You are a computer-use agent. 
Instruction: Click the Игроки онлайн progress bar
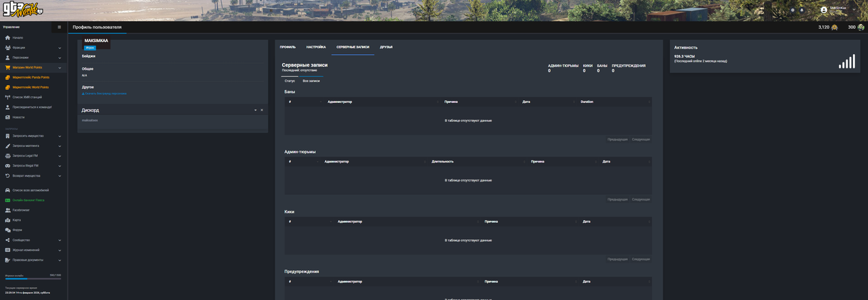pos(32,278)
